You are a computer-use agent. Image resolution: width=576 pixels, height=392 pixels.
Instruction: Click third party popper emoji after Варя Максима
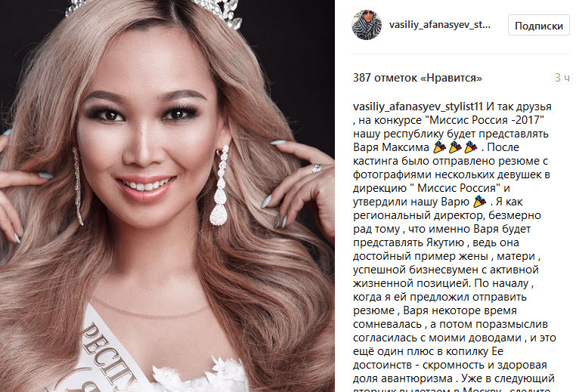pos(470,147)
